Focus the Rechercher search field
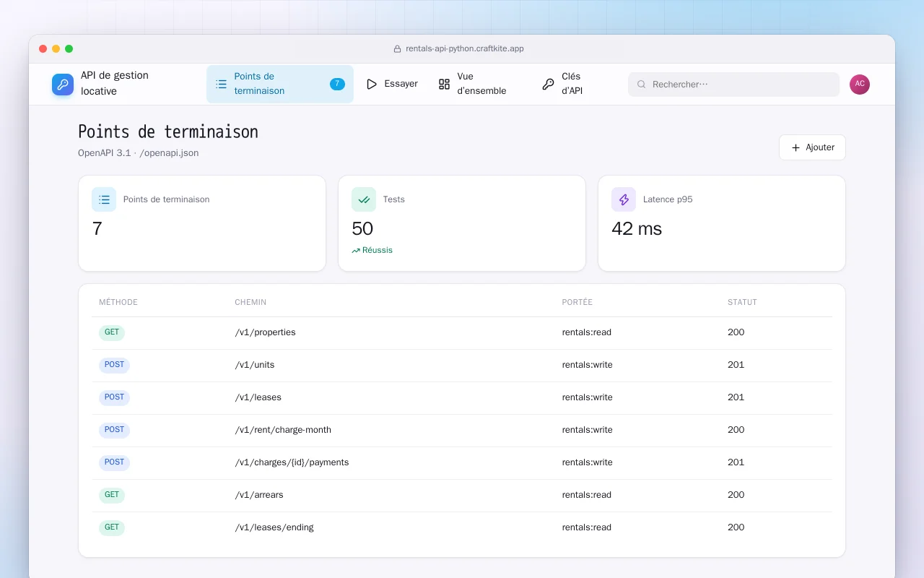The height and width of the screenshot is (578, 924). click(x=733, y=85)
